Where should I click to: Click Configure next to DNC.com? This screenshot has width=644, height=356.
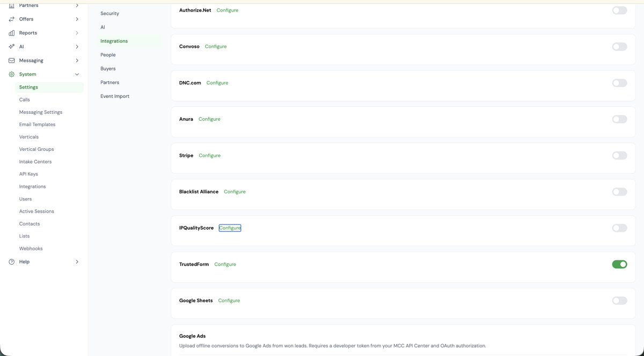point(217,83)
